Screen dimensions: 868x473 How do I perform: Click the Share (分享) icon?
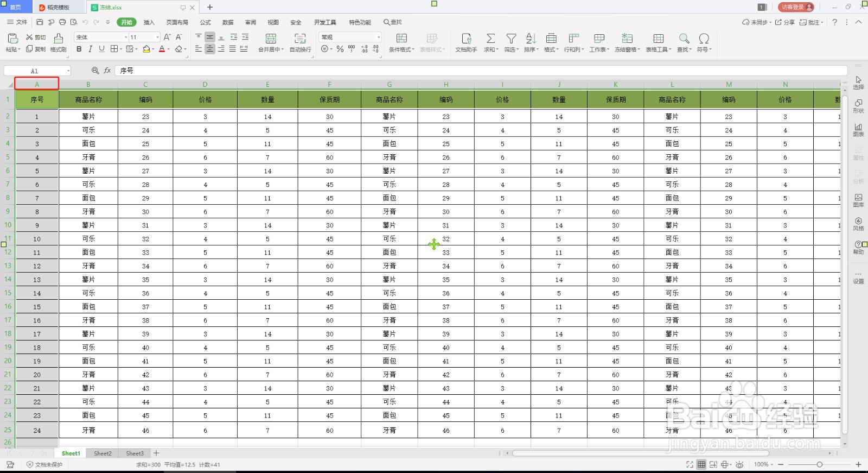[x=778, y=22]
